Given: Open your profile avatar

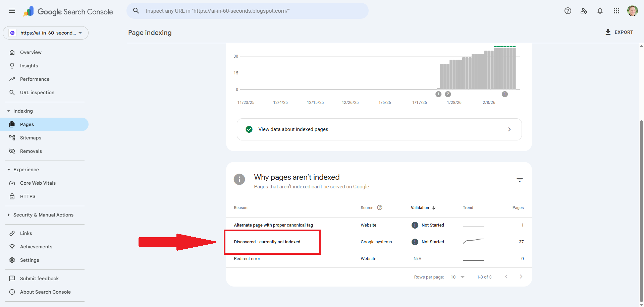Looking at the screenshot, I should (x=633, y=11).
